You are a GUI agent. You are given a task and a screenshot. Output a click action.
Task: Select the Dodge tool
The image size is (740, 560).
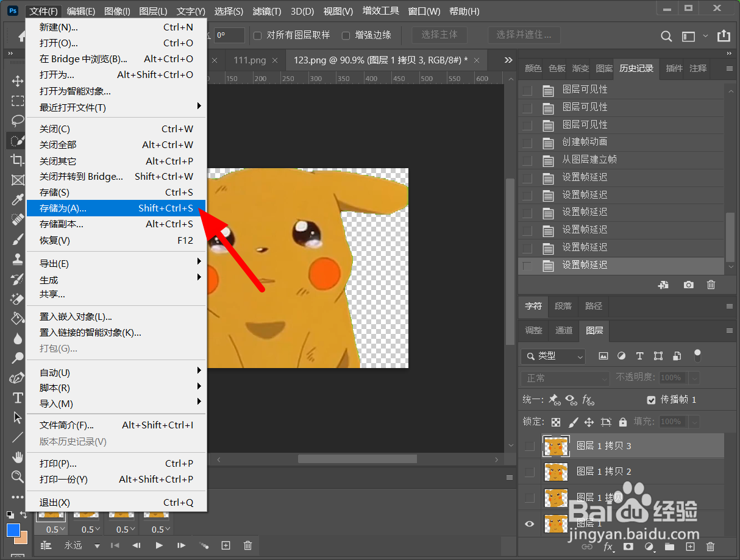pos(17,358)
